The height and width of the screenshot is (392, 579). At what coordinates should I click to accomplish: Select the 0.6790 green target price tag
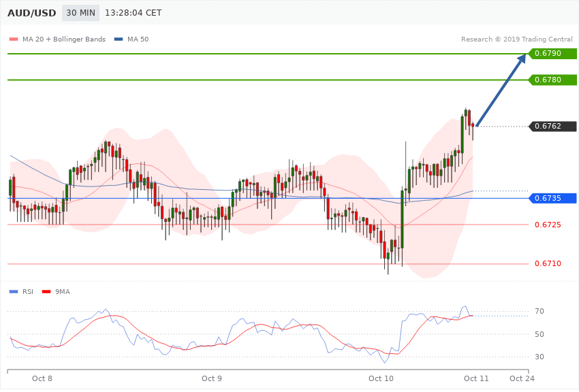[x=553, y=54]
